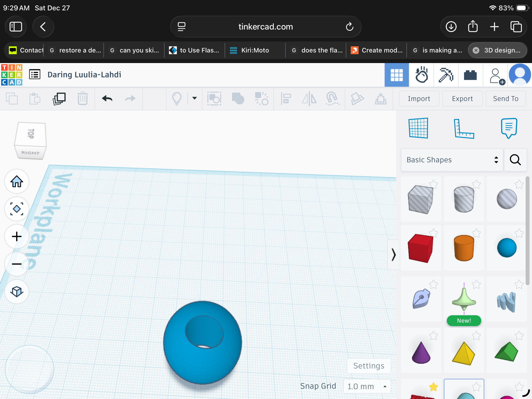
Task: Favorite the yellow Pyramid with star
Action: point(476,335)
